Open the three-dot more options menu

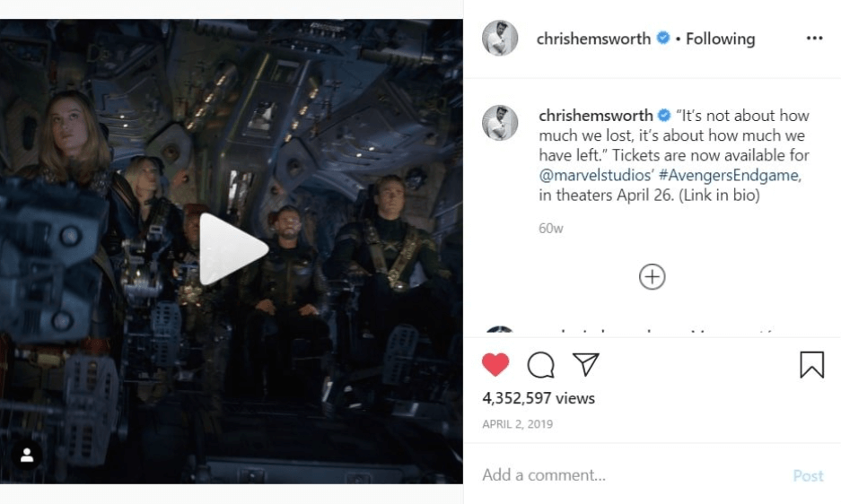814,38
